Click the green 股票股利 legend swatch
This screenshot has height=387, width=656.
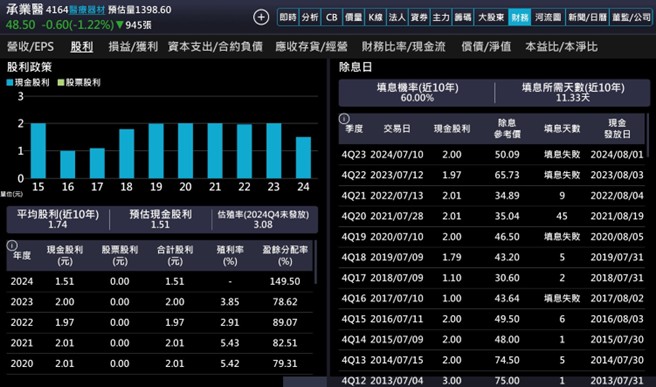point(61,82)
